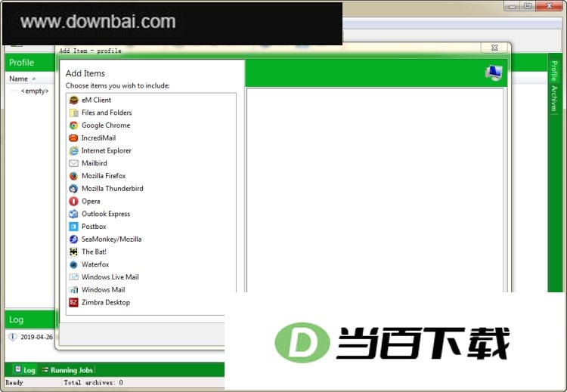567x392 pixels.
Task: Click the computer monitor icon in green header
Action: [x=494, y=73]
